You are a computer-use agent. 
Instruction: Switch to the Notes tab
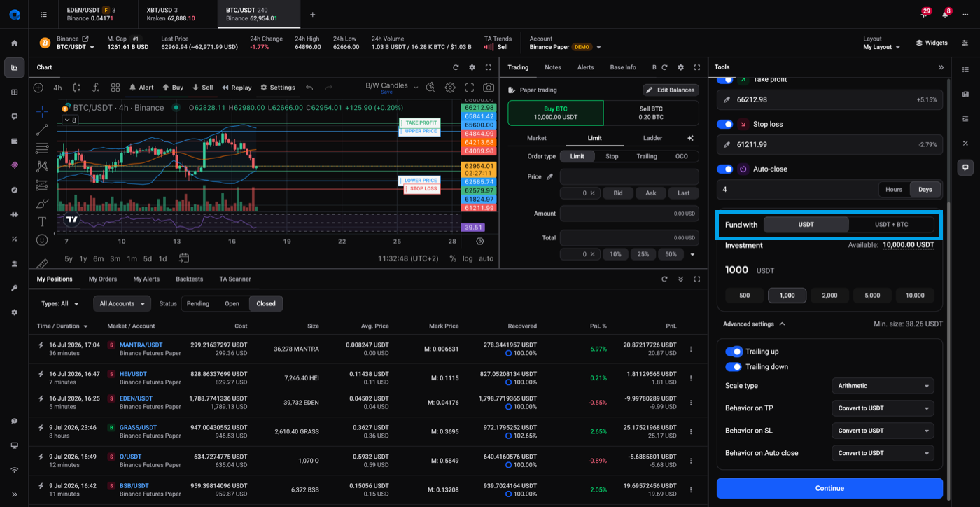click(x=553, y=67)
